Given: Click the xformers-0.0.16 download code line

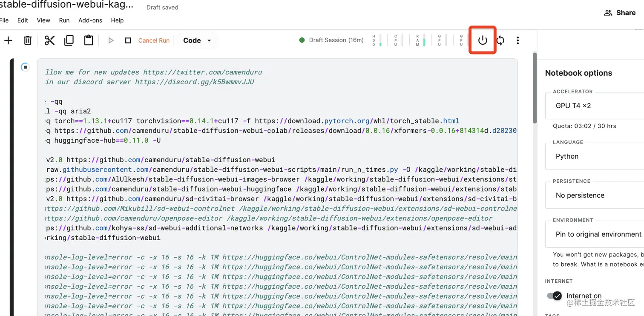Looking at the screenshot, I should tap(281, 130).
